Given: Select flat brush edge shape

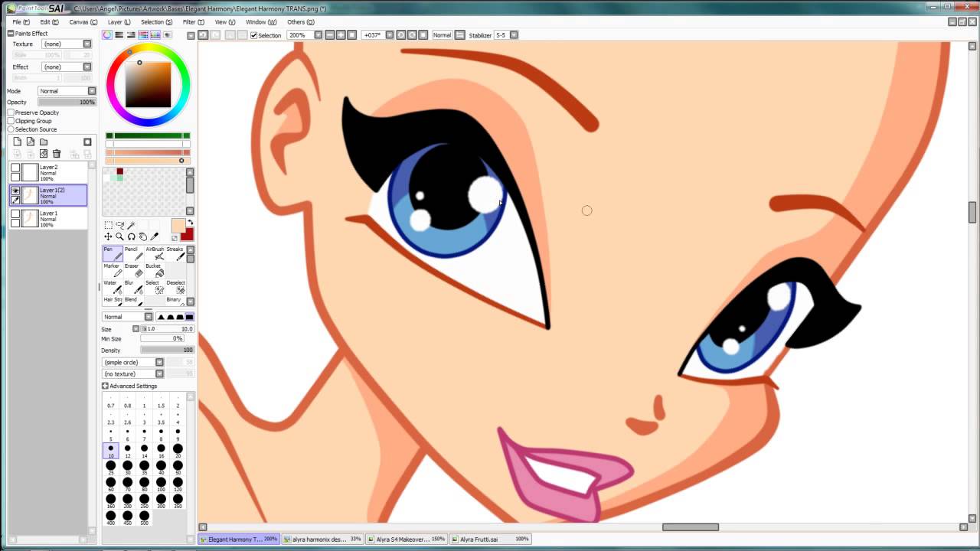Looking at the screenshot, I should point(189,317).
